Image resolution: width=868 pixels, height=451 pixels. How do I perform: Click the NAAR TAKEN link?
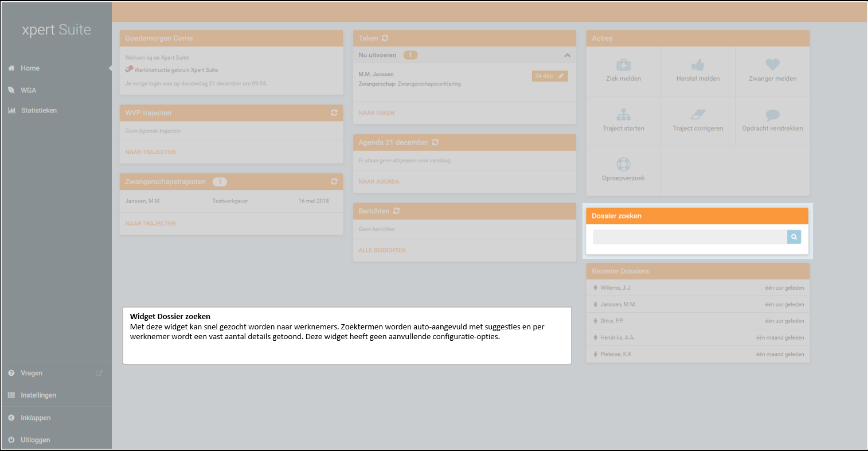(377, 113)
